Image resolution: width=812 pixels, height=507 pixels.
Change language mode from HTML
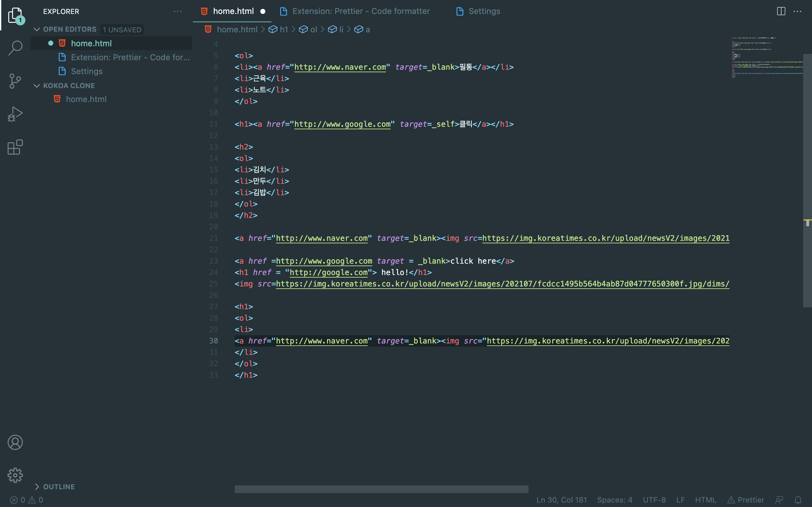(x=705, y=500)
